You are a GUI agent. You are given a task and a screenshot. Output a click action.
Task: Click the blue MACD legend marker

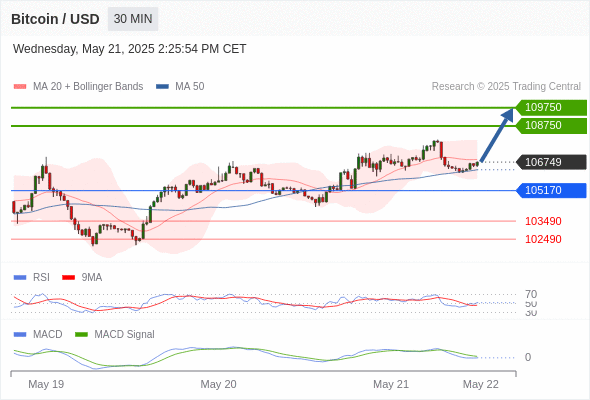coord(20,335)
